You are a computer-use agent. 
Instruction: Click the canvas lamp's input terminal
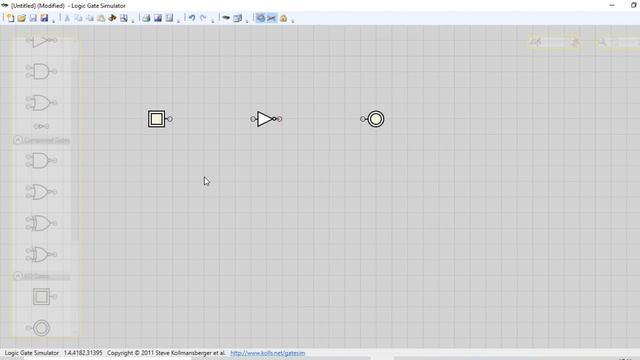(363, 119)
